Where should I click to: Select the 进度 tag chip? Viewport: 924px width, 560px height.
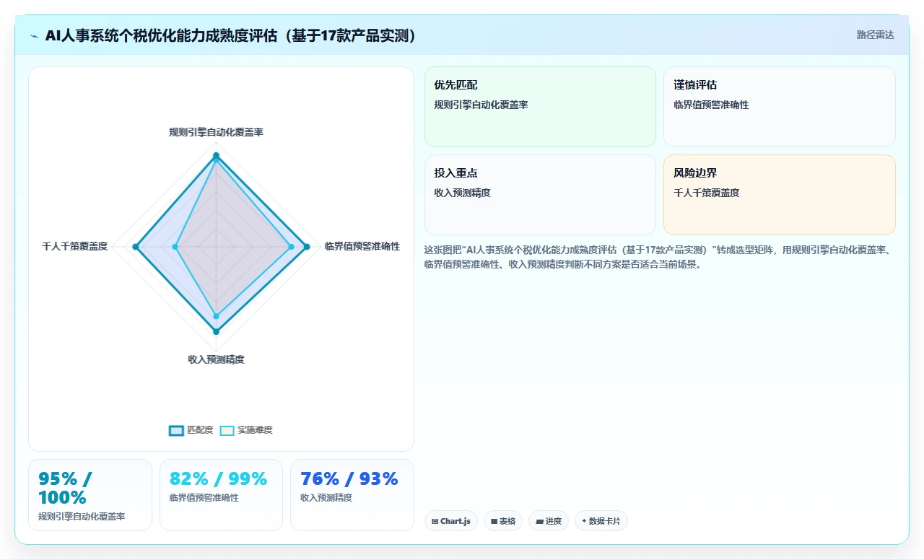pyautogui.click(x=549, y=521)
